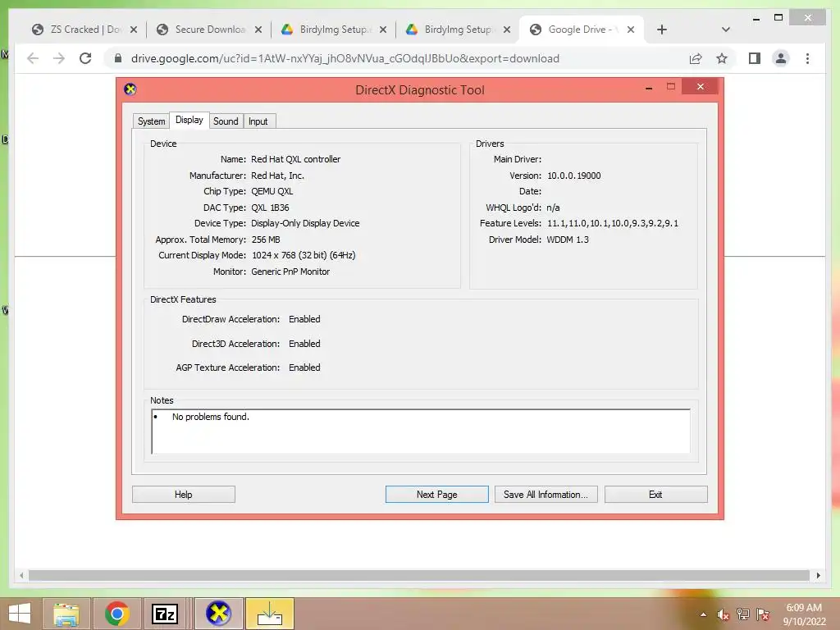Click the 'Generic PnP Monitor' value
Image resolution: width=840 pixels, height=630 pixels.
[x=290, y=272]
